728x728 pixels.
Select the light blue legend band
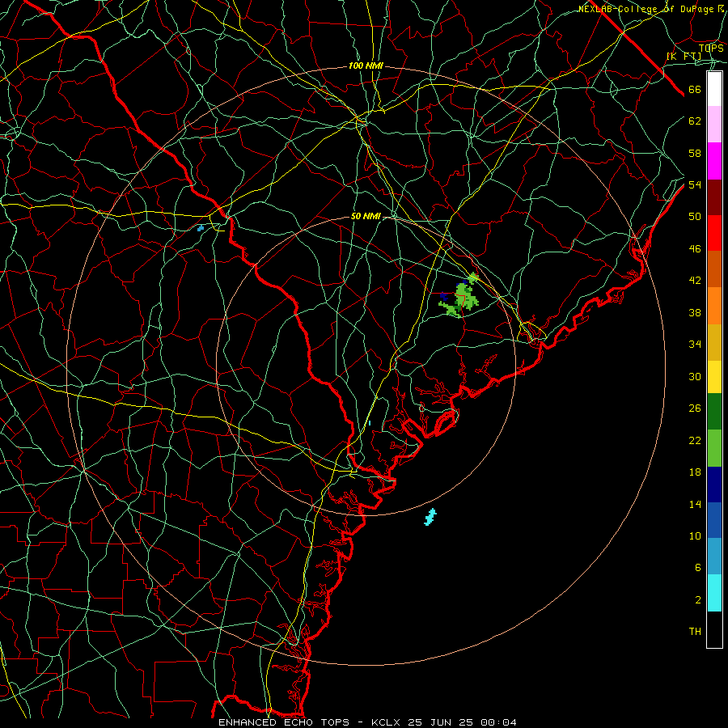coord(714,556)
